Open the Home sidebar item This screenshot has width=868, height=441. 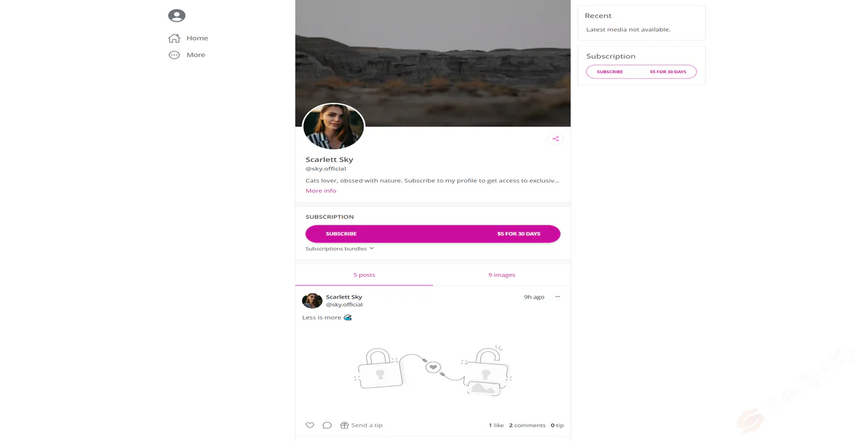(188, 38)
